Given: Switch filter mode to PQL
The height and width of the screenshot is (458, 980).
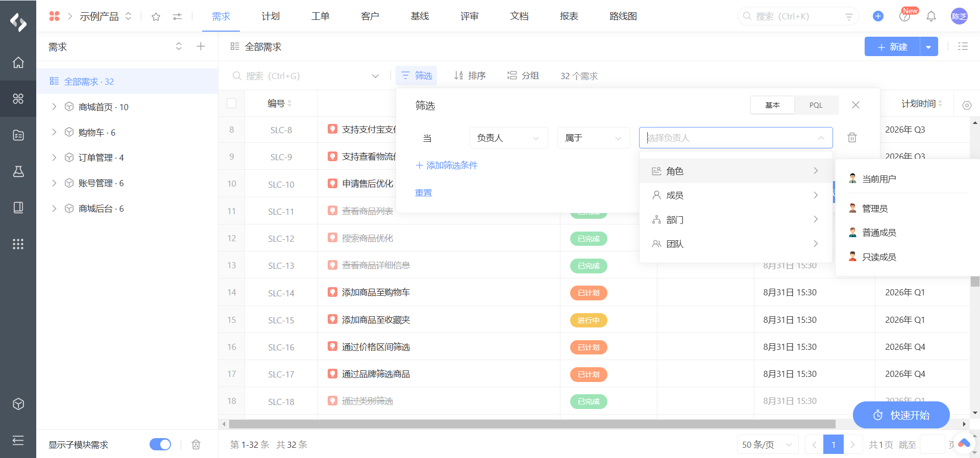Looking at the screenshot, I should pos(816,105).
